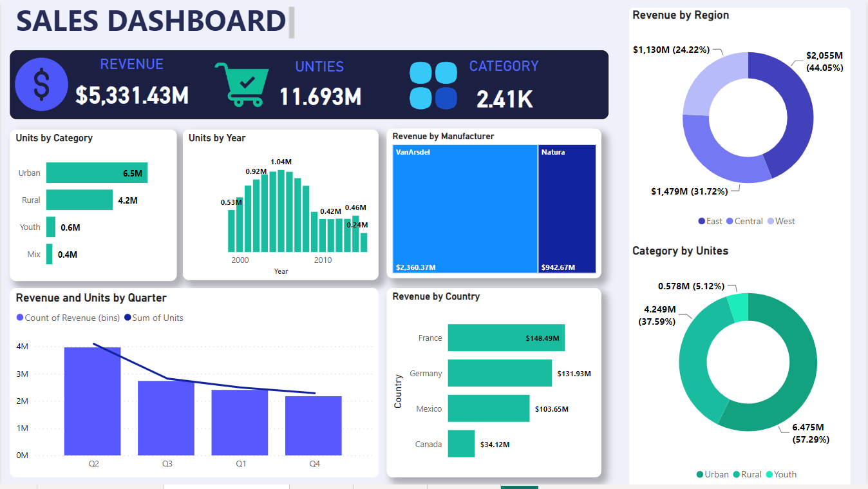The height and width of the screenshot is (489, 868).
Task: Select the East legend marker
Action: click(702, 221)
